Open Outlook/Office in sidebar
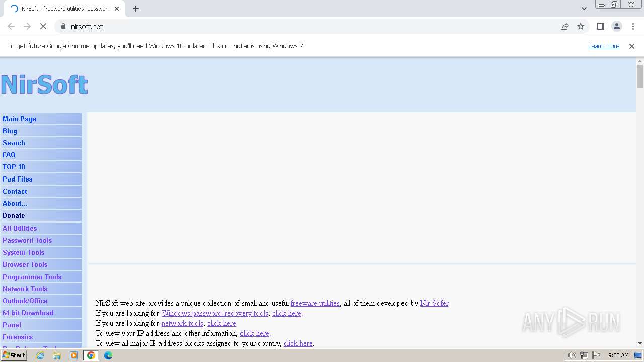Image resolution: width=644 pixels, height=362 pixels. tap(41, 301)
